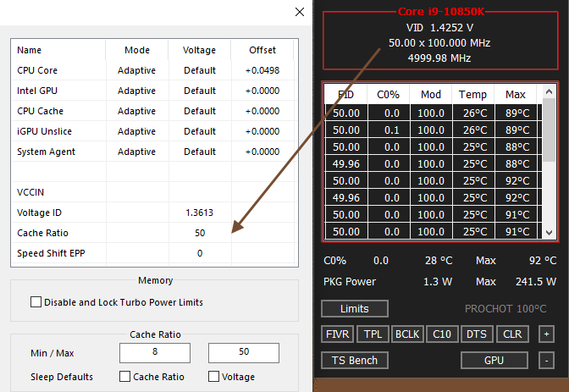
Task: Click the Mode column header
Action: click(137, 50)
